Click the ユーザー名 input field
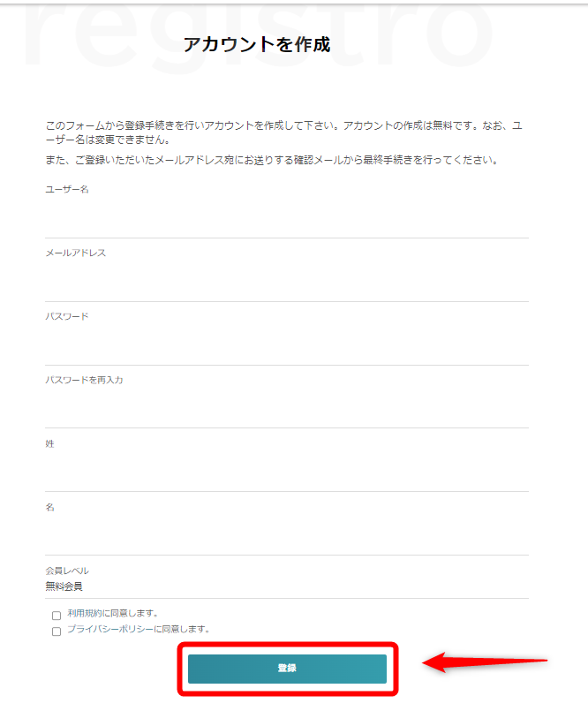588x726 pixels. click(287, 218)
